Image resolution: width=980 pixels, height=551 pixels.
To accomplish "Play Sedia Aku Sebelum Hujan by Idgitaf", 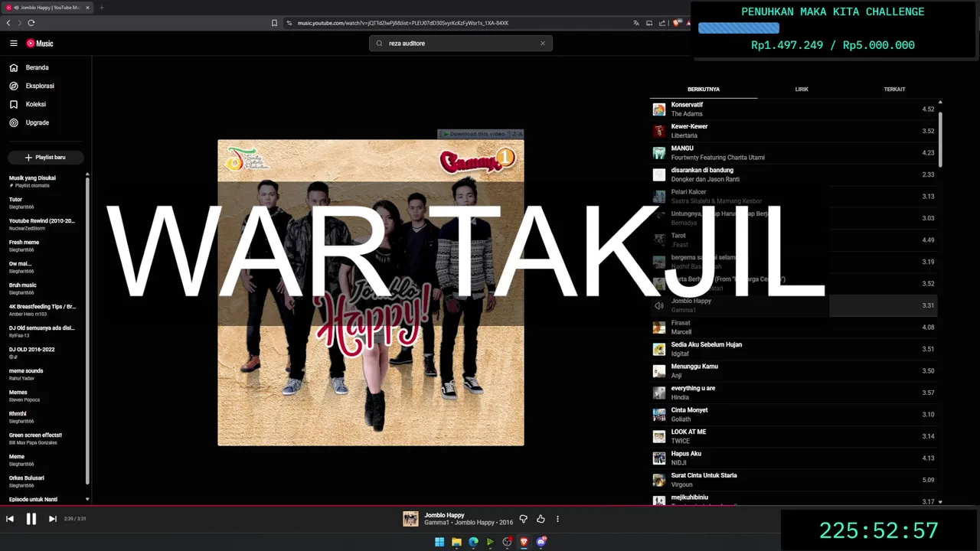I will 794,349.
